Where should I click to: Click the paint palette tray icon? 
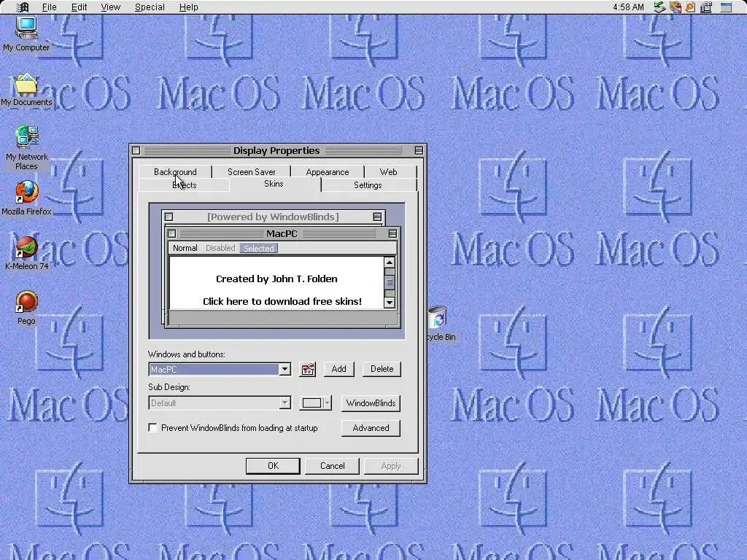(x=675, y=7)
